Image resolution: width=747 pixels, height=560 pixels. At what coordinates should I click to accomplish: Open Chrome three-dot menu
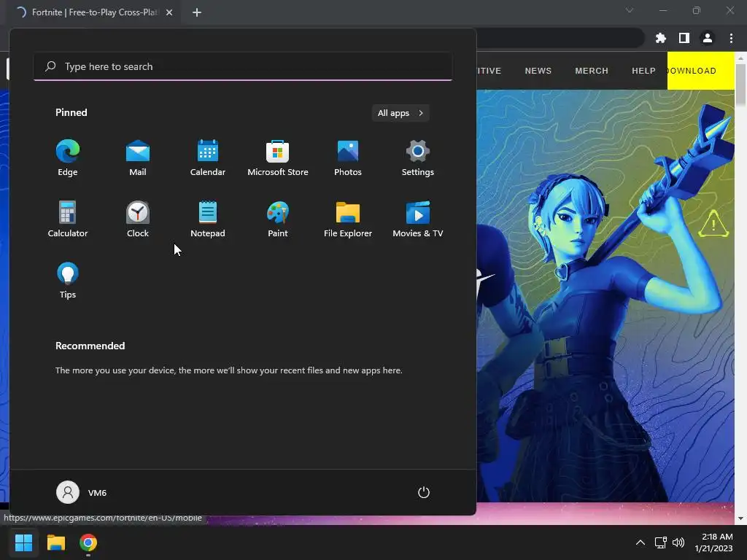tap(731, 38)
